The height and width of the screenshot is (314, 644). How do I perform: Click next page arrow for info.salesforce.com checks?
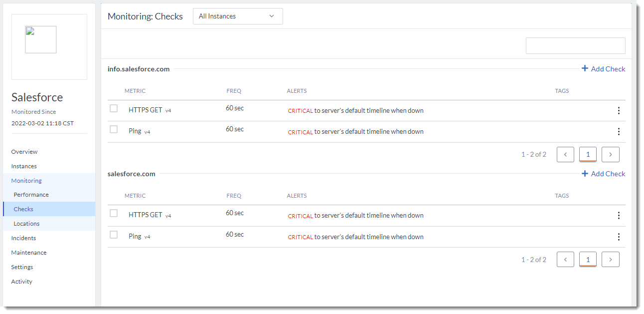pos(610,155)
